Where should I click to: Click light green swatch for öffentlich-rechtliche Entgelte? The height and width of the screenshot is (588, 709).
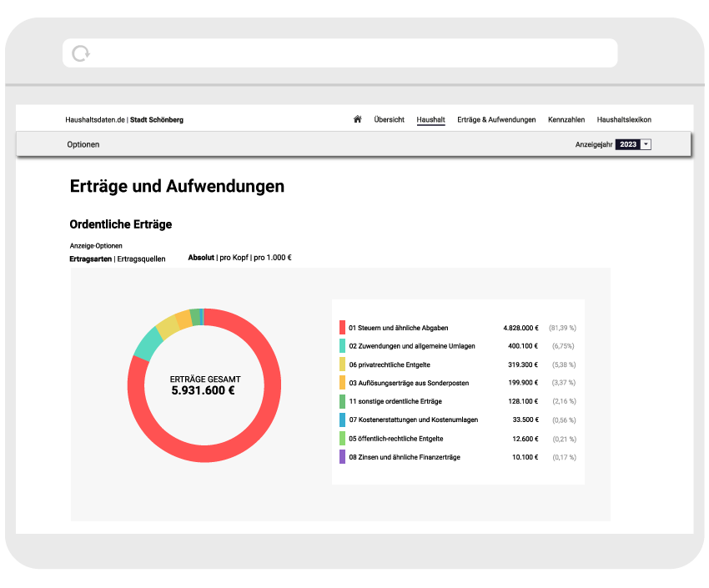342,439
